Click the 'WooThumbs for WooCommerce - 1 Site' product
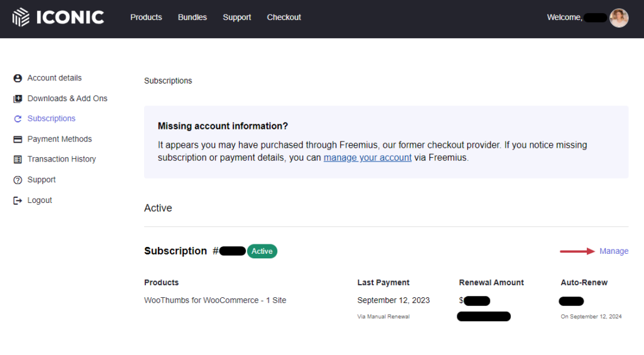644x355 pixels. 215,300
